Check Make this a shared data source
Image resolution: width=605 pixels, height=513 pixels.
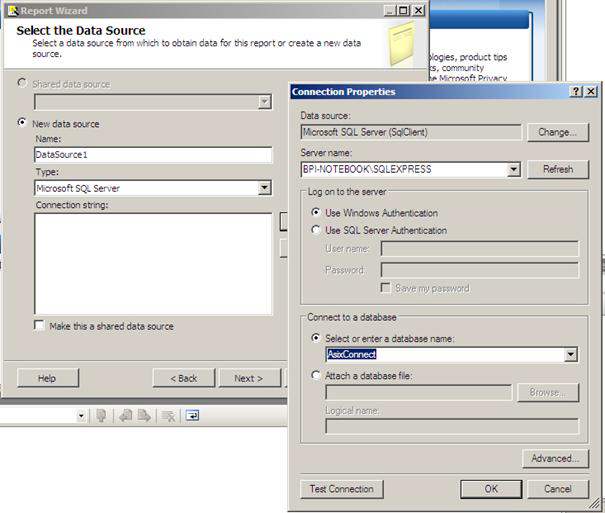[x=39, y=325]
